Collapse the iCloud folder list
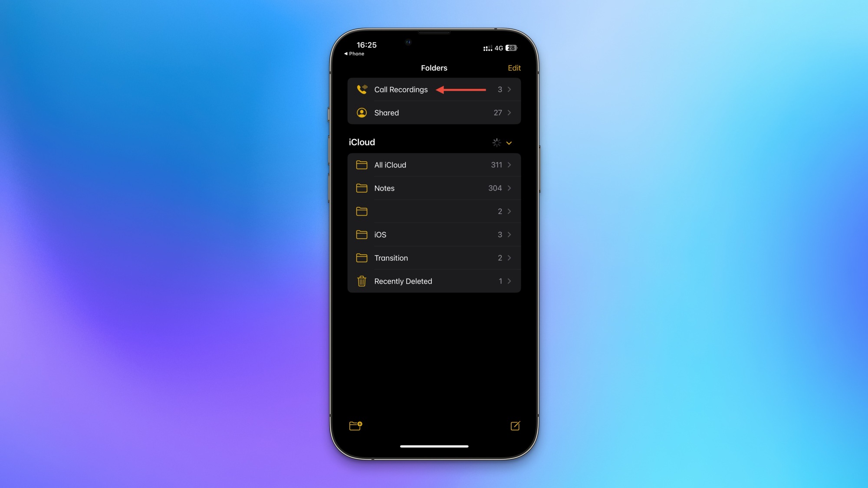Viewport: 868px width, 488px height. [509, 142]
